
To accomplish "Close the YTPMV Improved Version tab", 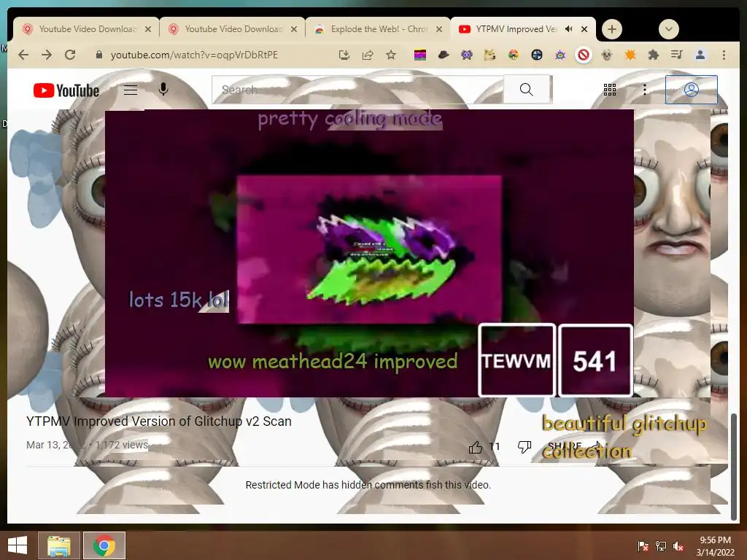I will coord(584,29).
